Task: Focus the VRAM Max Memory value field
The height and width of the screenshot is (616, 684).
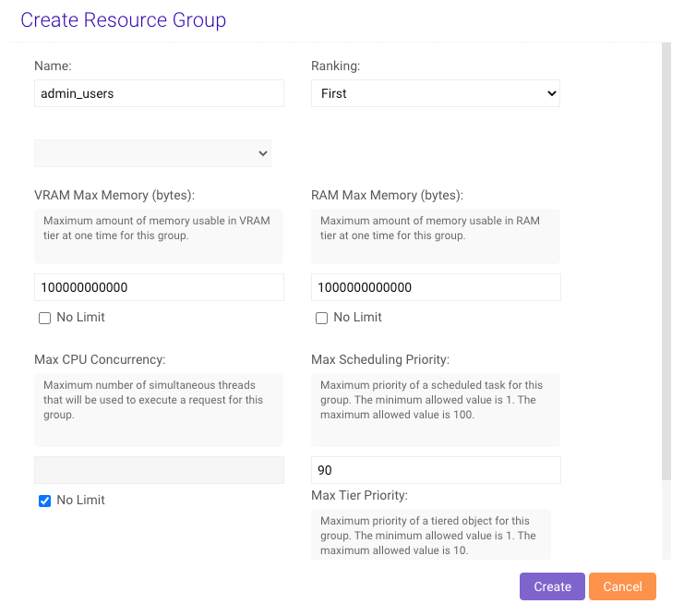Action: 158,287
